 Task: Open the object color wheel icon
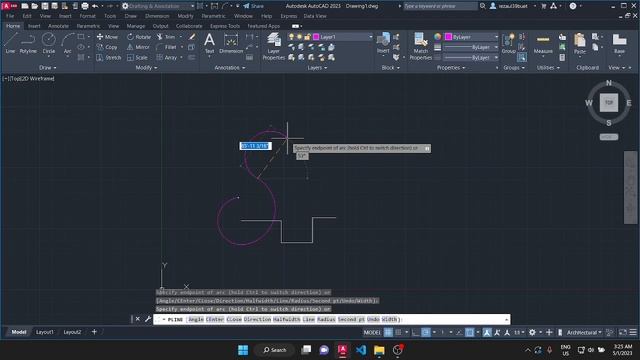pyautogui.click(x=438, y=37)
